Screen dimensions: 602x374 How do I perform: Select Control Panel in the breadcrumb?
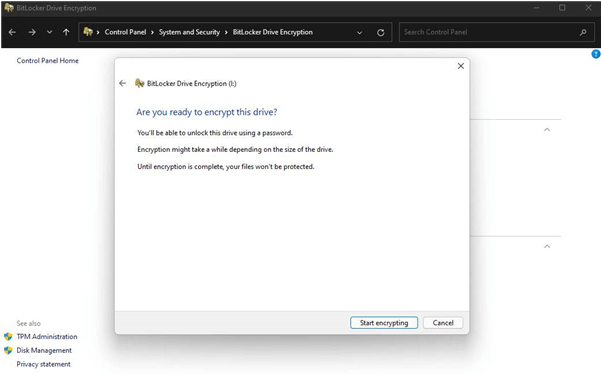(125, 32)
